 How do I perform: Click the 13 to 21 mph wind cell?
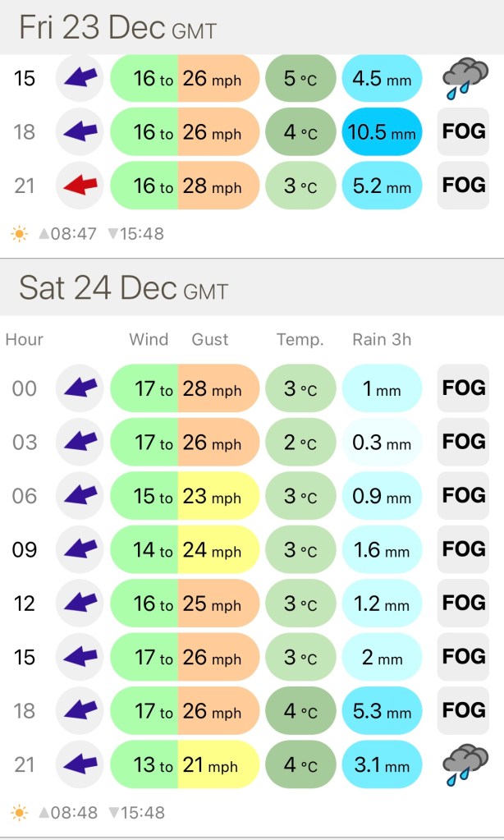[x=185, y=764]
